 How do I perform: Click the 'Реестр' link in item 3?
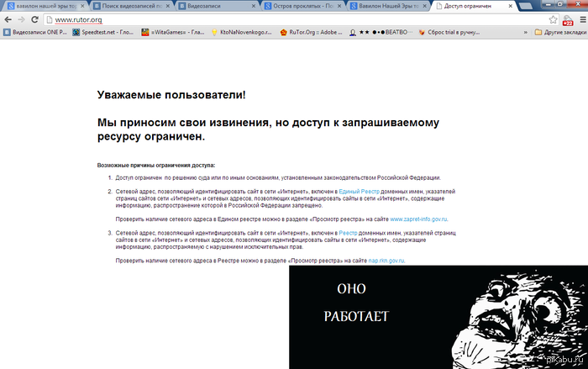coord(348,233)
